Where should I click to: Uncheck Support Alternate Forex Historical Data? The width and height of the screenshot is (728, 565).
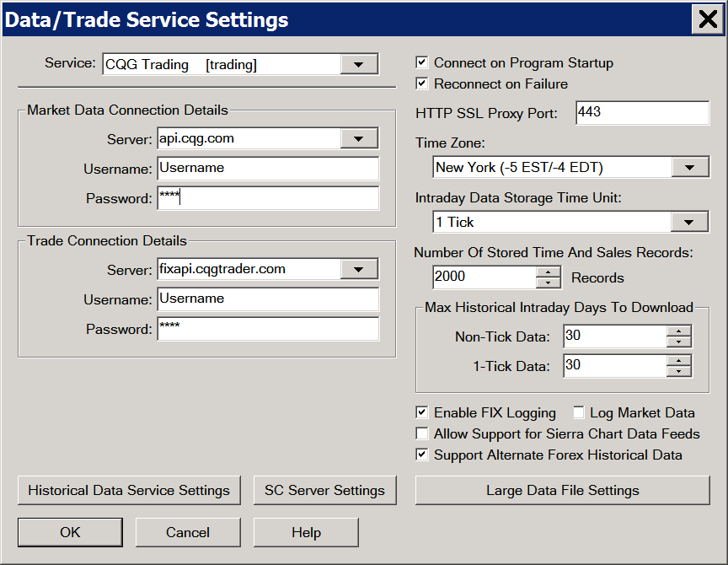coord(421,455)
